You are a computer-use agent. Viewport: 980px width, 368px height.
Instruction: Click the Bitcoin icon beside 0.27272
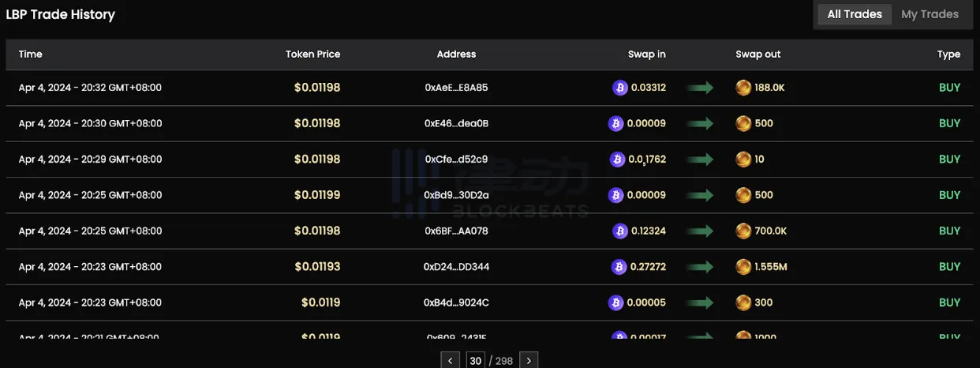620,267
